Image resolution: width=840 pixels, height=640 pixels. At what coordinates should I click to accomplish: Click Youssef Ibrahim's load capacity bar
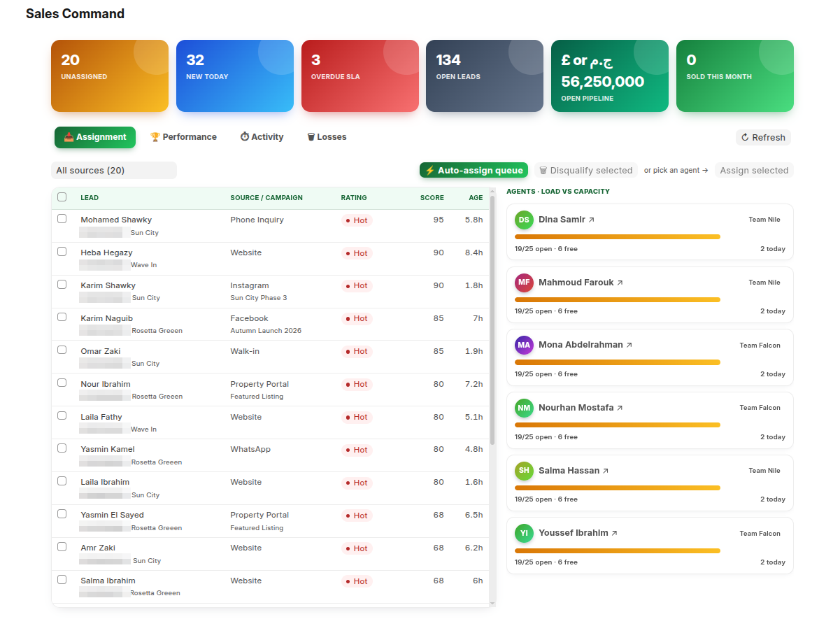(618, 550)
